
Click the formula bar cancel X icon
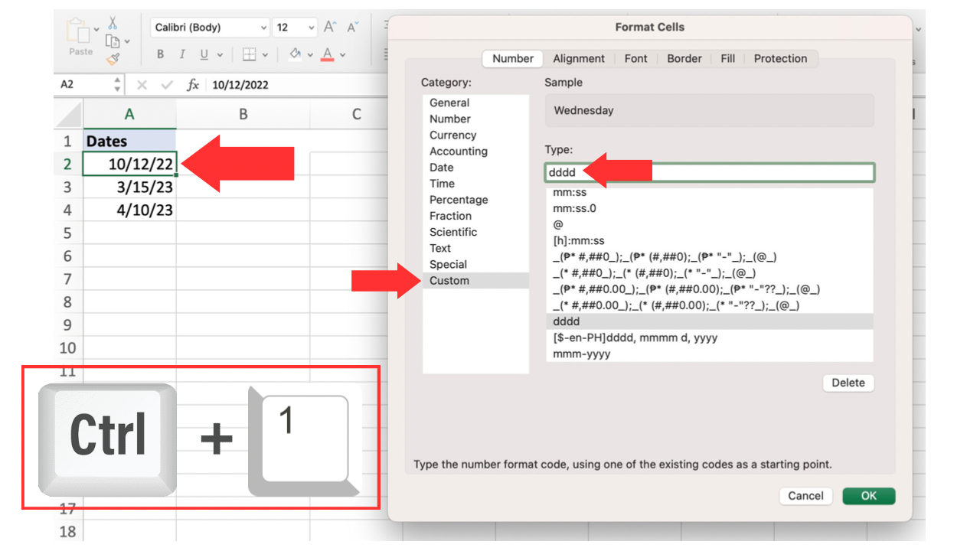tap(142, 85)
